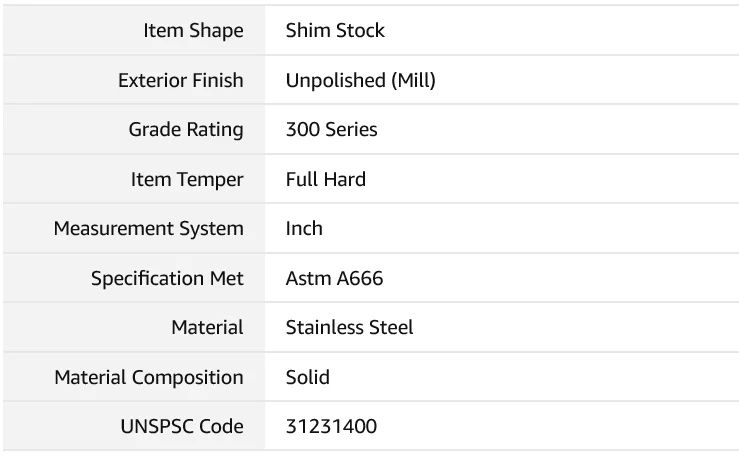Select the '31231400' code value
739x463 pixels.
(331, 427)
